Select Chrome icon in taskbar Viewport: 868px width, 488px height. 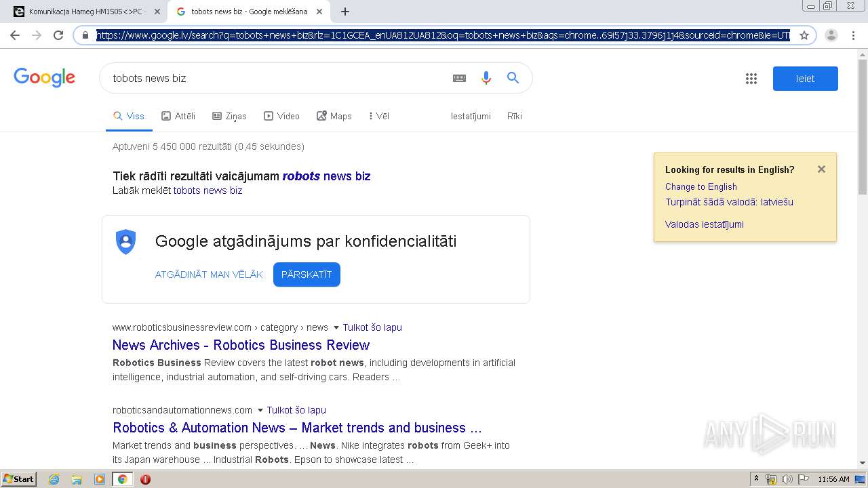click(122, 479)
